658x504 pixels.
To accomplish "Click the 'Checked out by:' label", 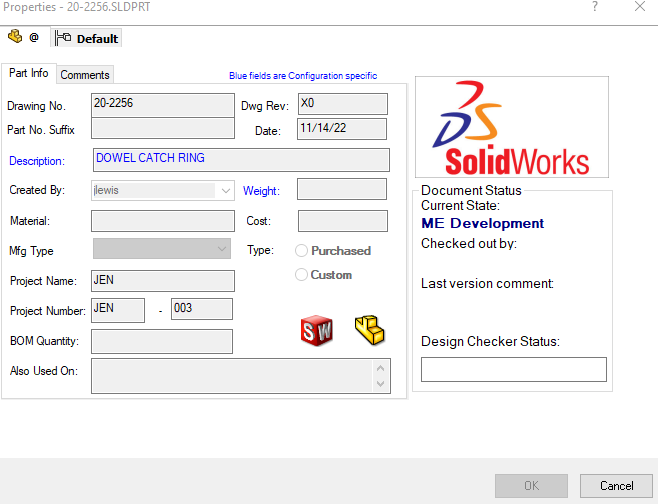I will click(469, 243).
